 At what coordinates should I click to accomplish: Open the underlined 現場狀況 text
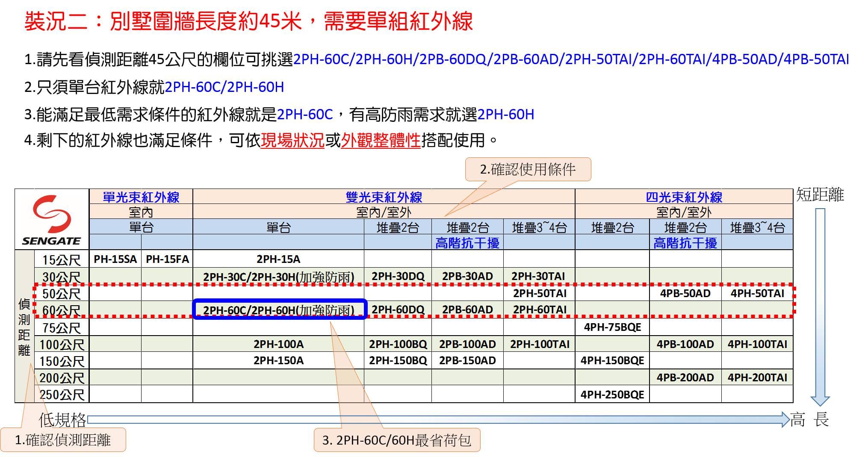pos(292,140)
